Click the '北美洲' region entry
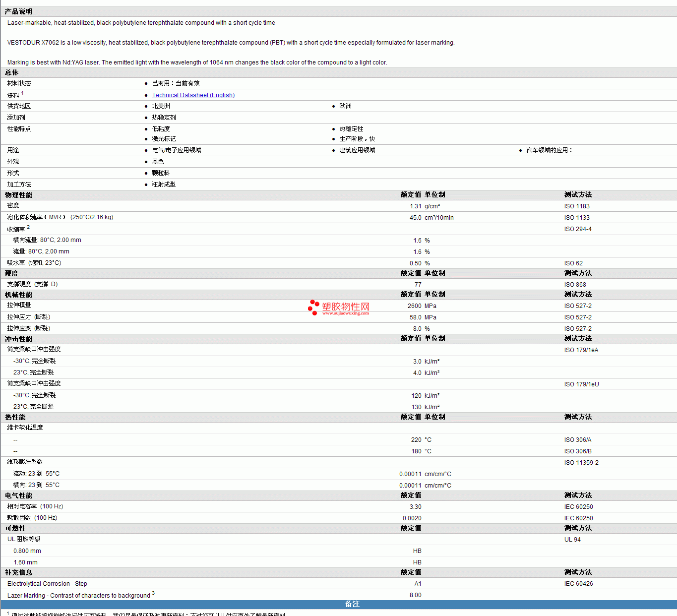Image resolution: width=677 pixels, height=616 pixels. click(x=161, y=106)
